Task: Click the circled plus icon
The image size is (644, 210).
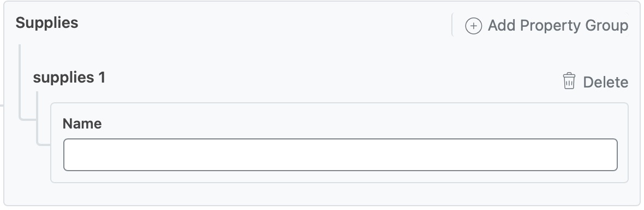Action: (x=473, y=26)
